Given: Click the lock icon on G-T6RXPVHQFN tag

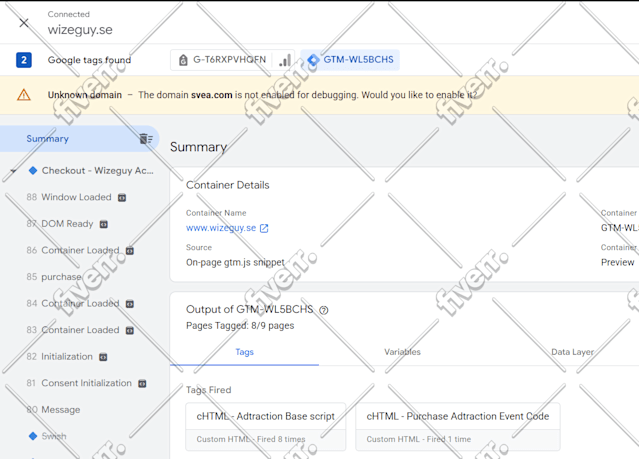Looking at the screenshot, I should point(183,60).
